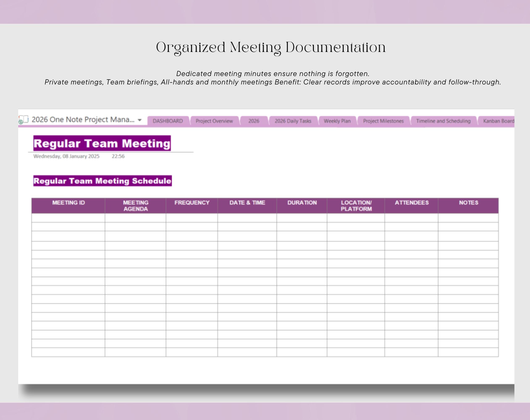The height and width of the screenshot is (420, 530).
Task: Select the LOCATION/PLATFORM column header
Action: pos(356,206)
